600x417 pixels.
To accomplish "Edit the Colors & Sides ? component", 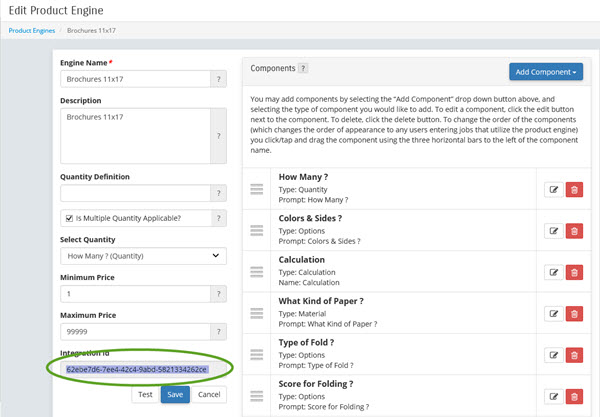I will tap(554, 231).
